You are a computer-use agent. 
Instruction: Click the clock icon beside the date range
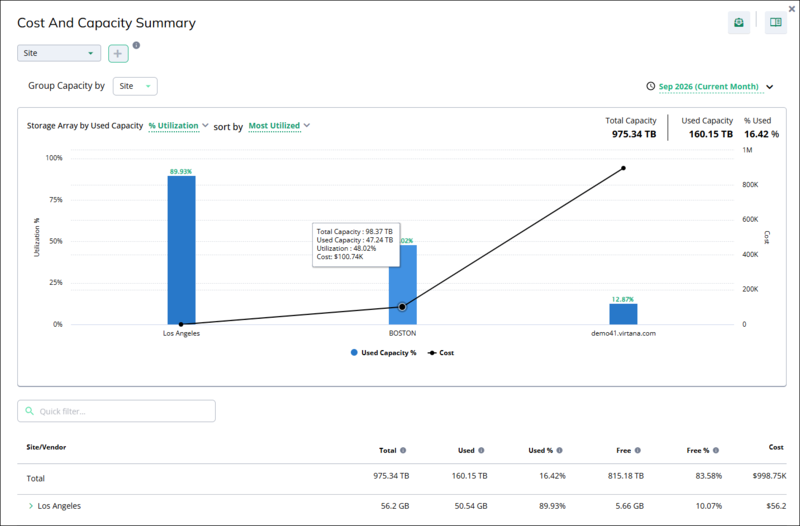[651, 86]
